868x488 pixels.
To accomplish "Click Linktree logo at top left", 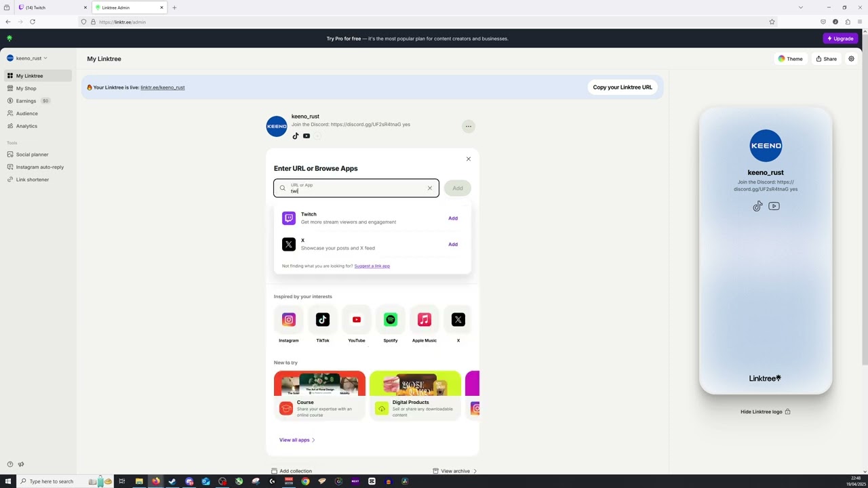I will pos(9,39).
